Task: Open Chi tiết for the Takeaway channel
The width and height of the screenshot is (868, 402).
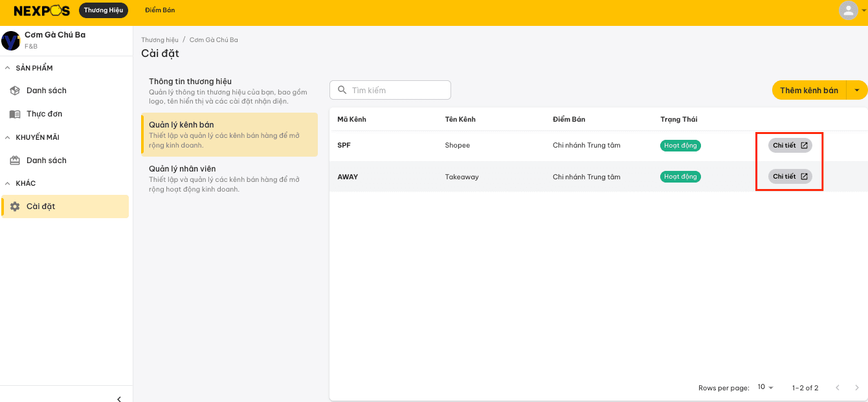Action: (790, 177)
